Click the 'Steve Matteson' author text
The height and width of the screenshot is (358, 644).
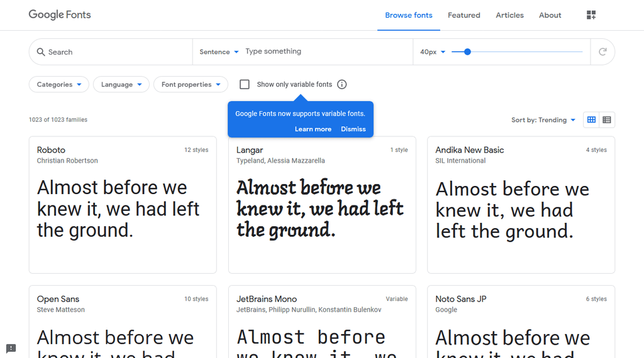tap(61, 310)
